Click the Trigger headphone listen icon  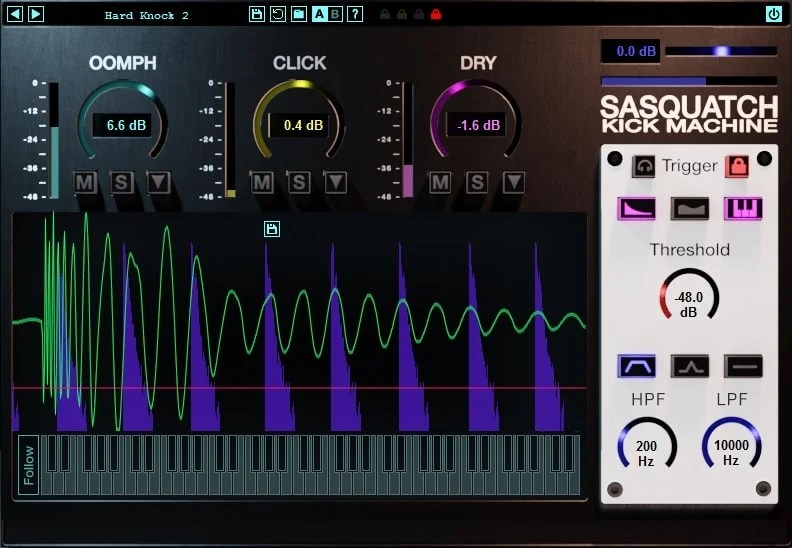click(x=644, y=166)
